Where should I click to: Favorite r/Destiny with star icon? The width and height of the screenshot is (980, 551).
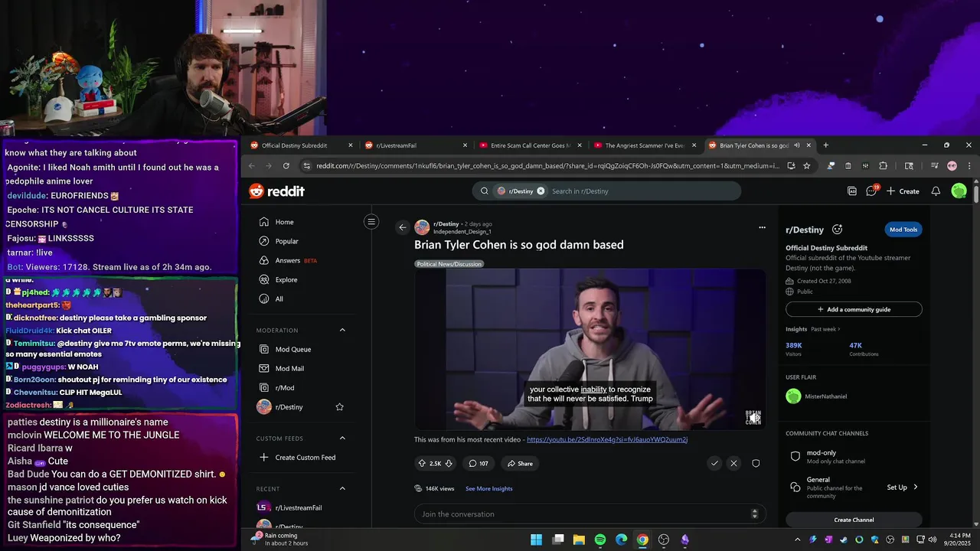tap(340, 407)
